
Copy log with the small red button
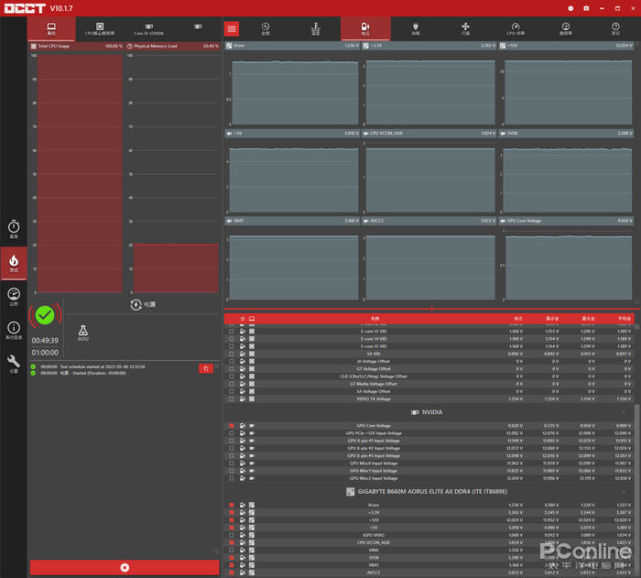[206, 369]
